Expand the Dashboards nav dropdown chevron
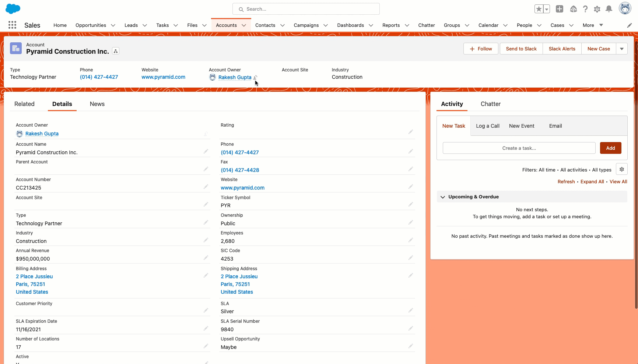Image resolution: width=638 pixels, height=364 pixels. point(371,25)
